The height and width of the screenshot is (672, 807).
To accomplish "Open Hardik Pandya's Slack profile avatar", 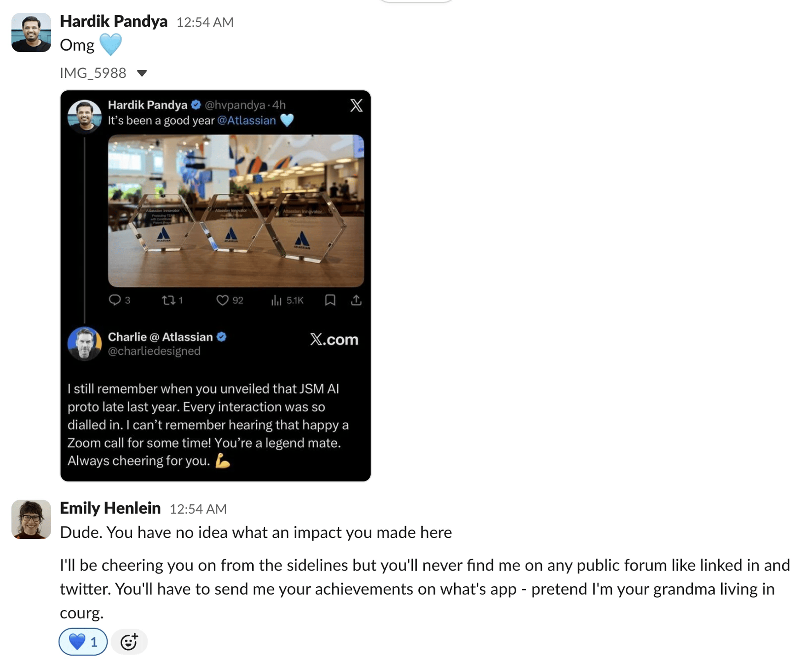I will [x=31, y=32].
